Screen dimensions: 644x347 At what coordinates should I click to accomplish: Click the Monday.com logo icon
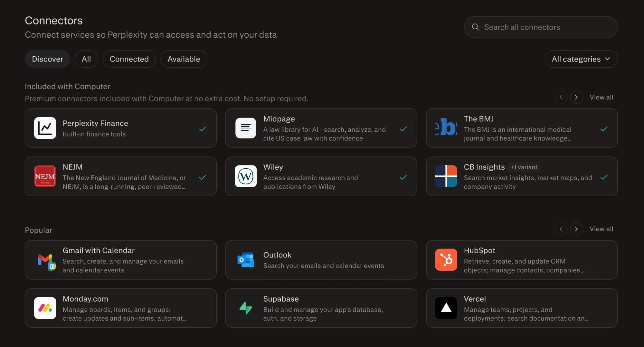click(x=45, y=308)
